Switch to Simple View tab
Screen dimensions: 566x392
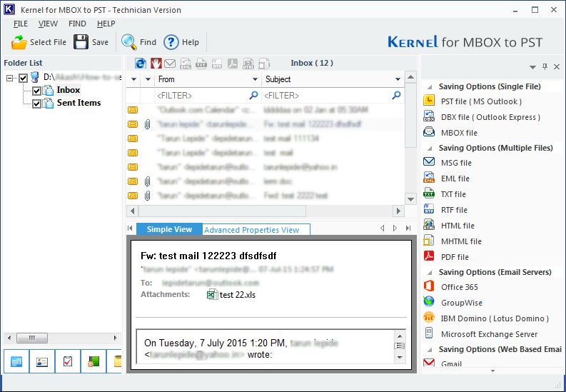pyautogui.click(x=169, y=229)
